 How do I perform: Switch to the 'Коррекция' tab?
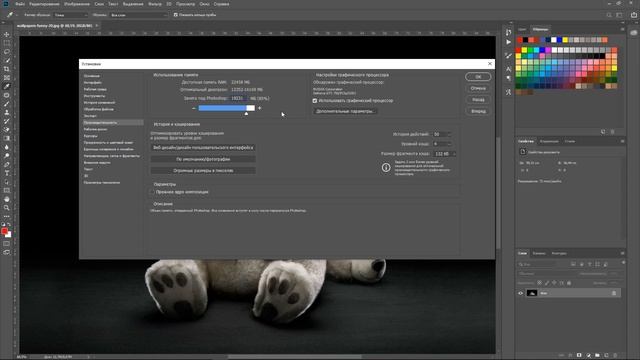(x=549, y=142)
